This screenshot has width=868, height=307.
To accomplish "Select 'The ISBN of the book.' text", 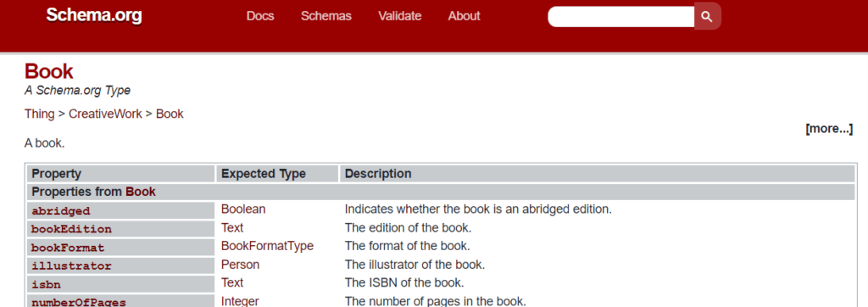I will point(404,282).
